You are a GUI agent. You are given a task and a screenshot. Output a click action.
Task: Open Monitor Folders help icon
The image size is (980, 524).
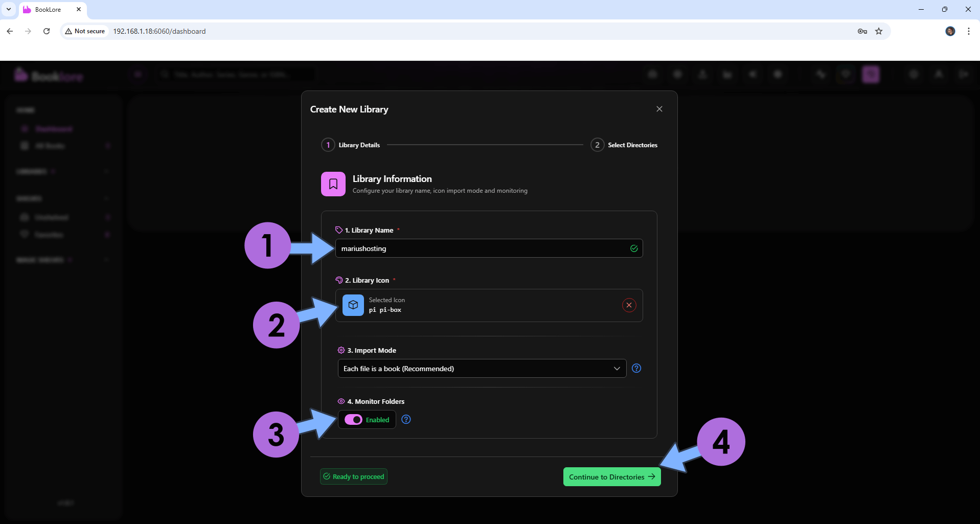pyautogui.click(x=406, y=419)
